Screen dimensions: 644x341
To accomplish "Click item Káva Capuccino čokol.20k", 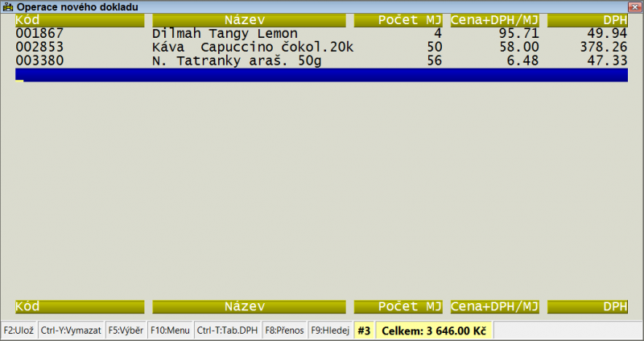I will [253, 48].
